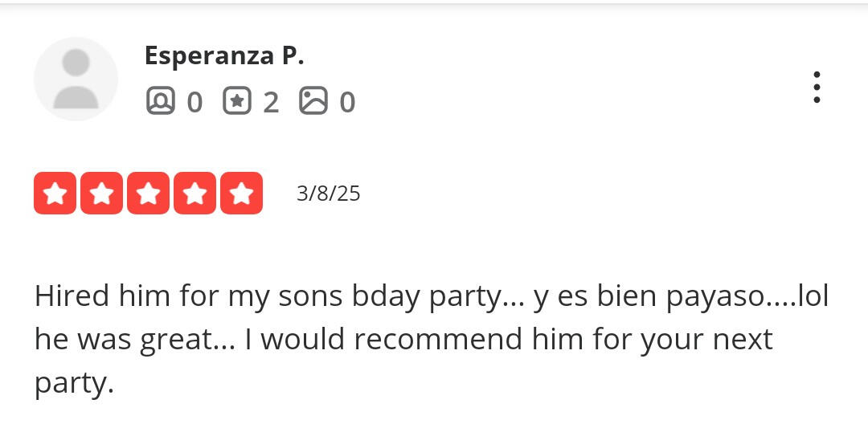
Task: Open the three-dot more options menu
Action: (817, 87)
